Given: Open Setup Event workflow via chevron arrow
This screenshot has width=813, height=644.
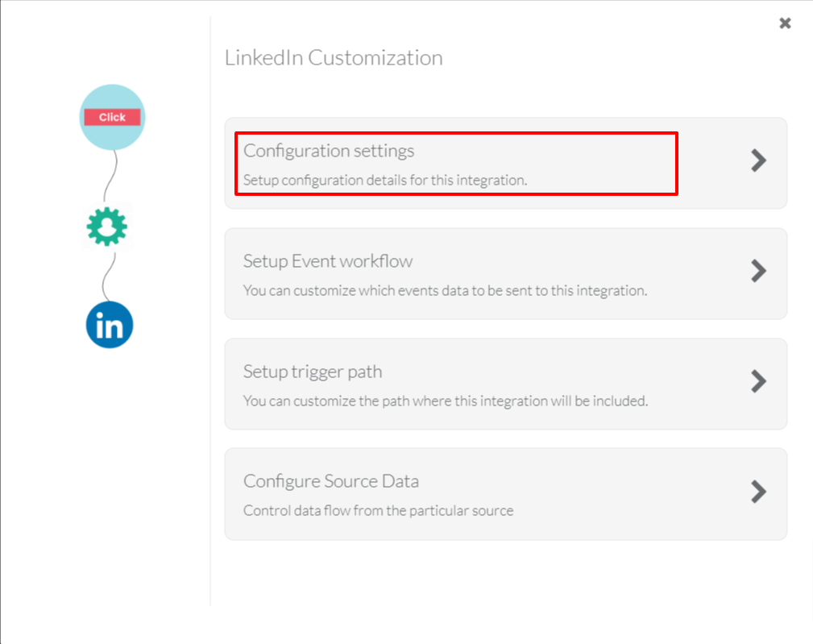Looking at the screenshot, I should (x=758, y=271).
